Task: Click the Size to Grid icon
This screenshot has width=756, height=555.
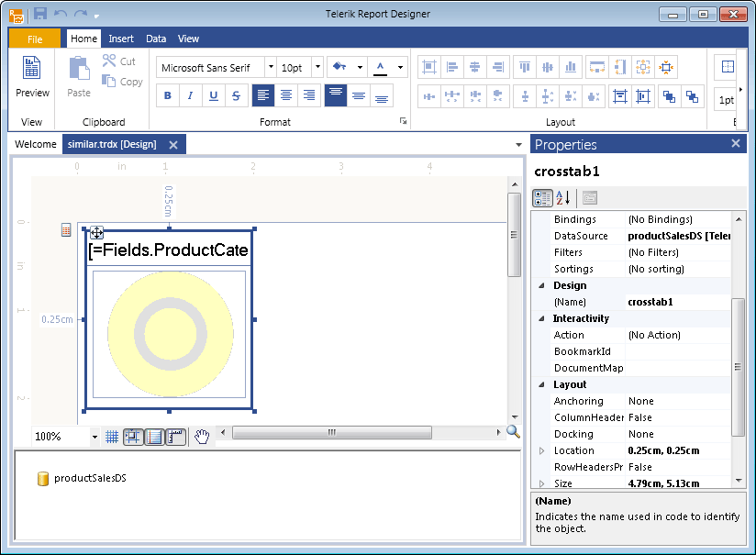Action: (666, 67)
